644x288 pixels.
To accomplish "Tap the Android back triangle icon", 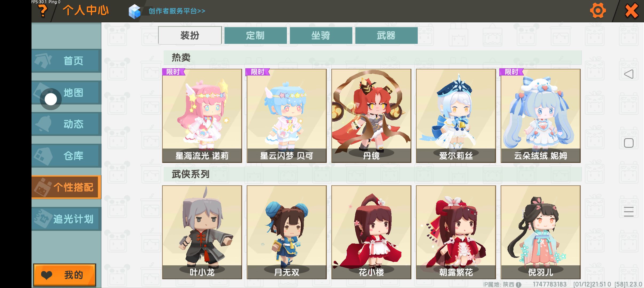I will [629, 74].
